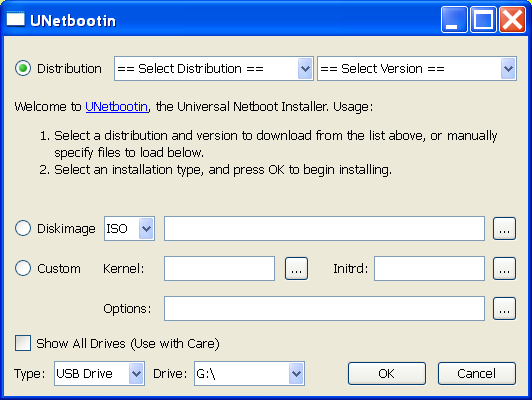The image size is (532, 400).
Task: Click the Cancel button
Action: tap(477, 374)
